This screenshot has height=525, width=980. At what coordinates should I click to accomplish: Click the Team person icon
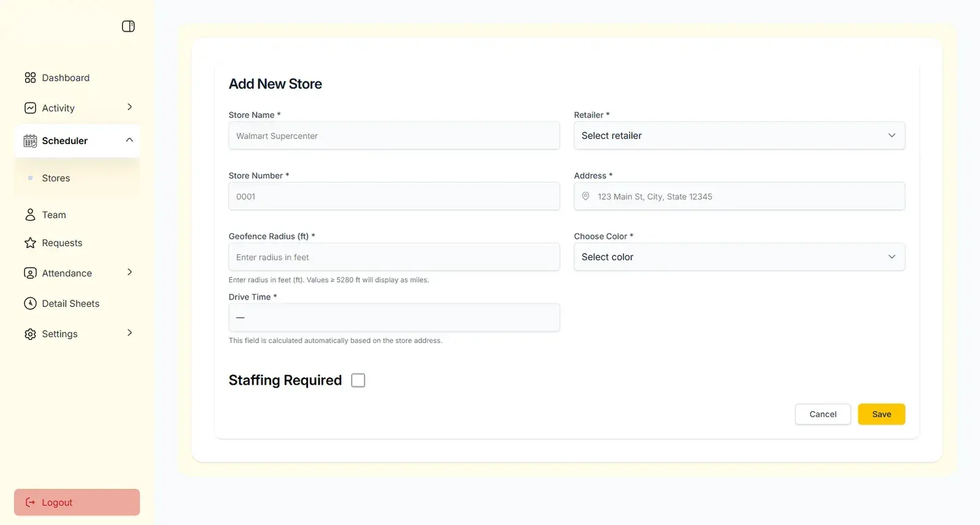[x=30, y=214]
